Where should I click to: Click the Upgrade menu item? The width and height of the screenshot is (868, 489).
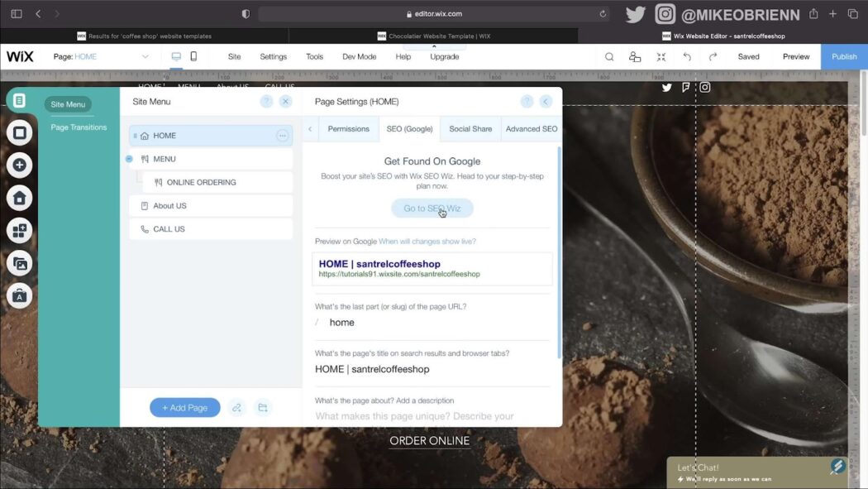click(x=445, y=56)
